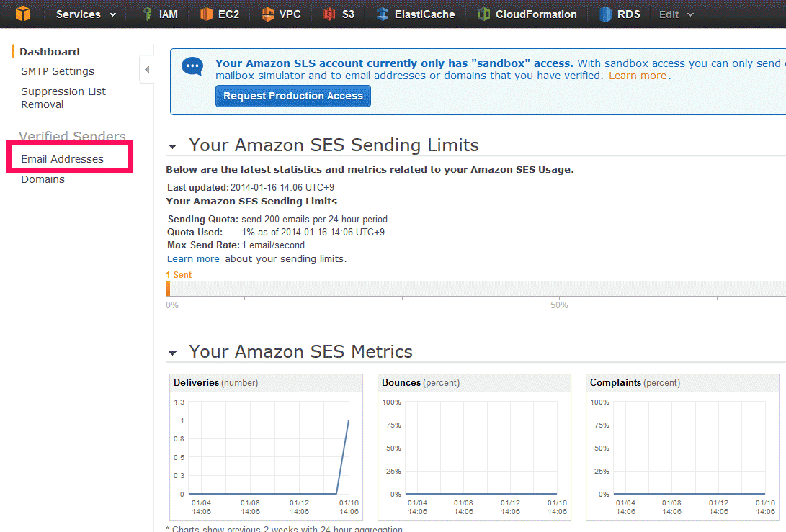Click the 'Verified Senders' sidebar heading
The image size is (786, 532).
click(72, 135)
